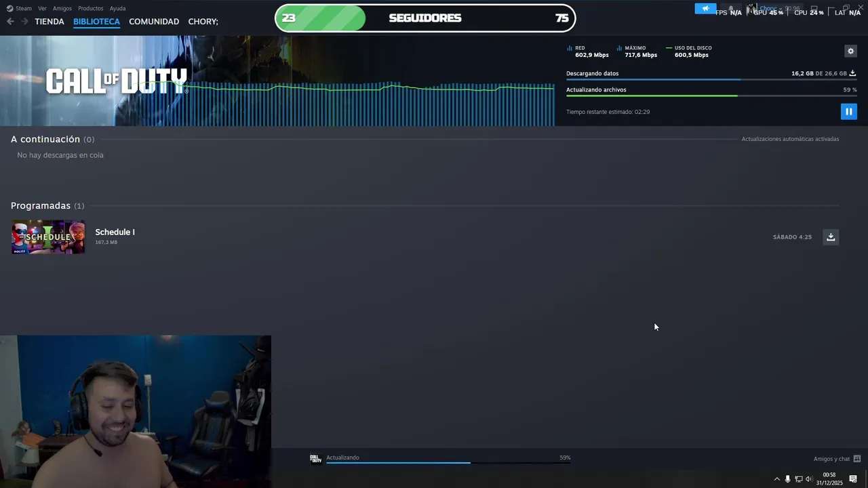Click 'Actualizaciones automáticas activadas' text
Image resolution: width=868 pixels, height=488 pixels.
790,139
